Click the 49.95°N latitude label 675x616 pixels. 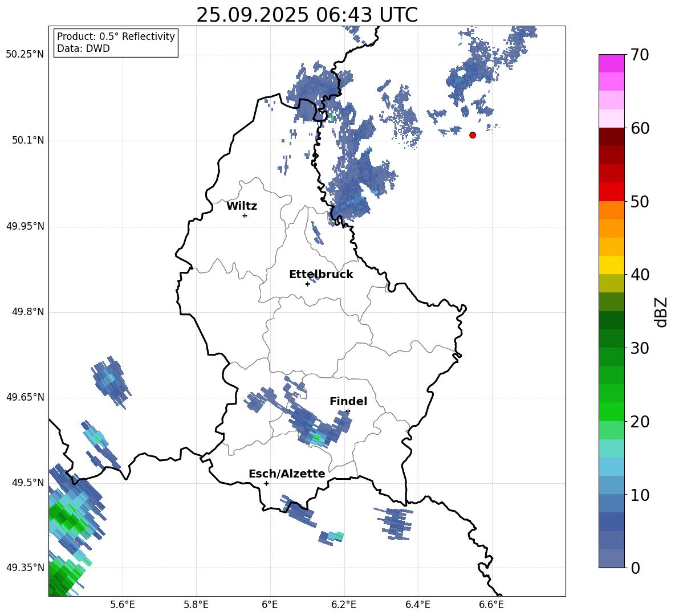[x=25, y=226]
